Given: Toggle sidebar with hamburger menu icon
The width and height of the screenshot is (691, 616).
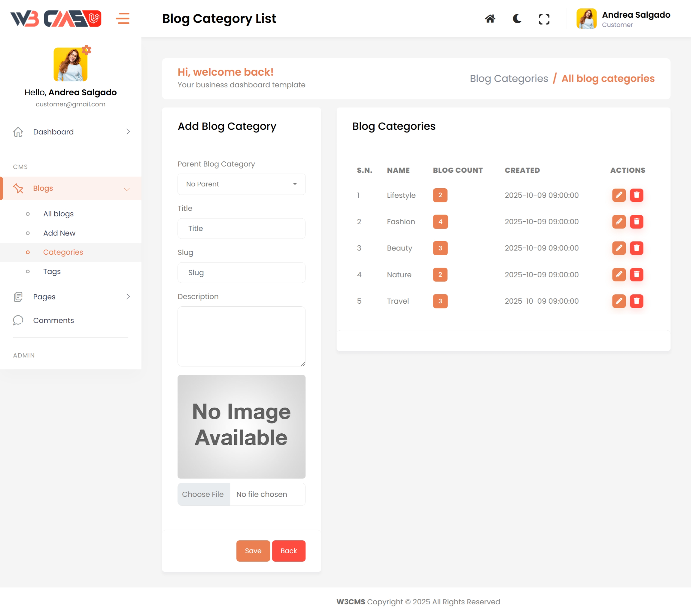Looking at the screenshot, I should click(123, 19).
